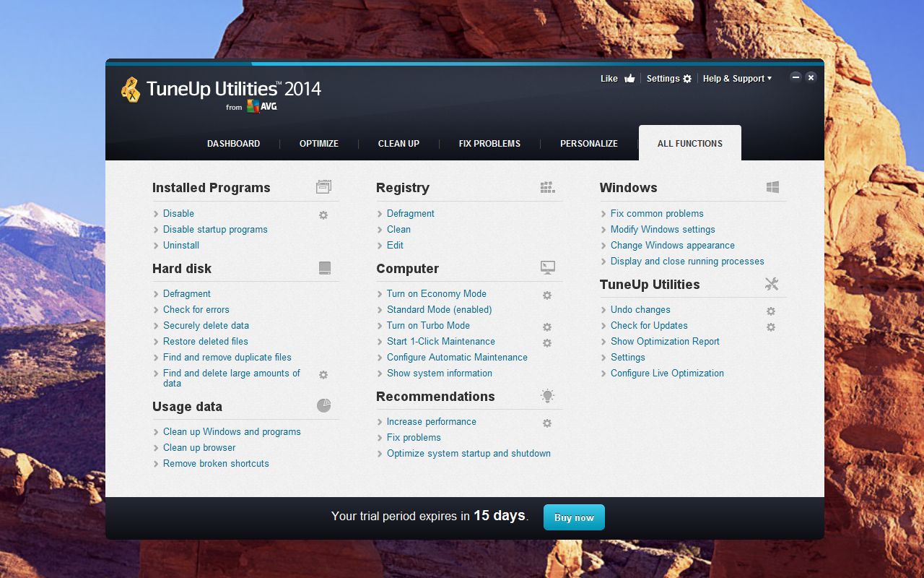Viewport: 924px width, 578px height.
Task: Go to the Clean Up tab
Action: pyautogui.click(x=398, y=144)
